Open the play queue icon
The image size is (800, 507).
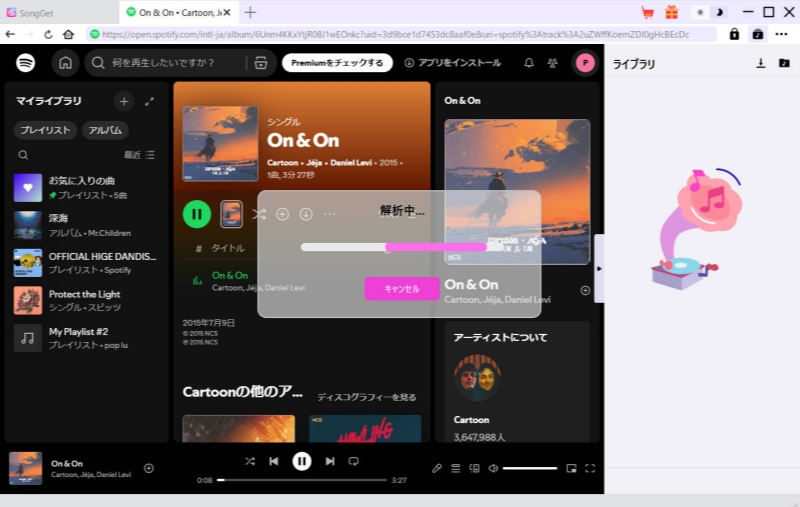pyautogui.click(x=456, y=468)
